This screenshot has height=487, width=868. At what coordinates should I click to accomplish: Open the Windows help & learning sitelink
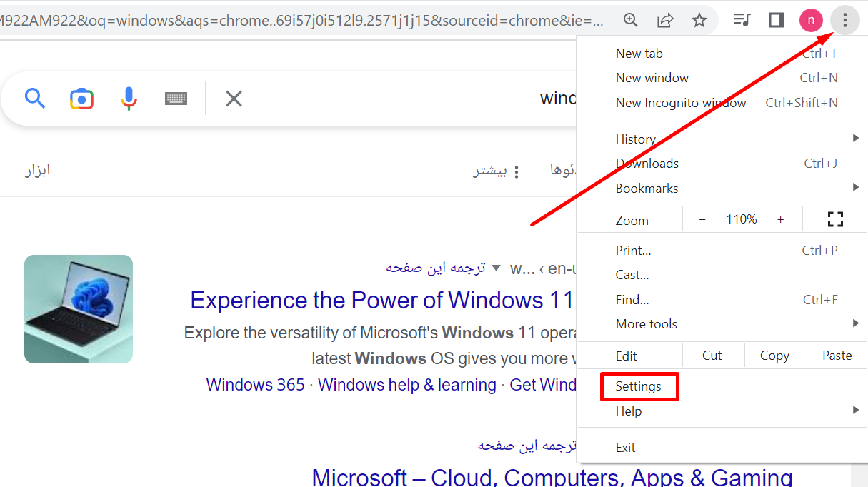[407, 385]
